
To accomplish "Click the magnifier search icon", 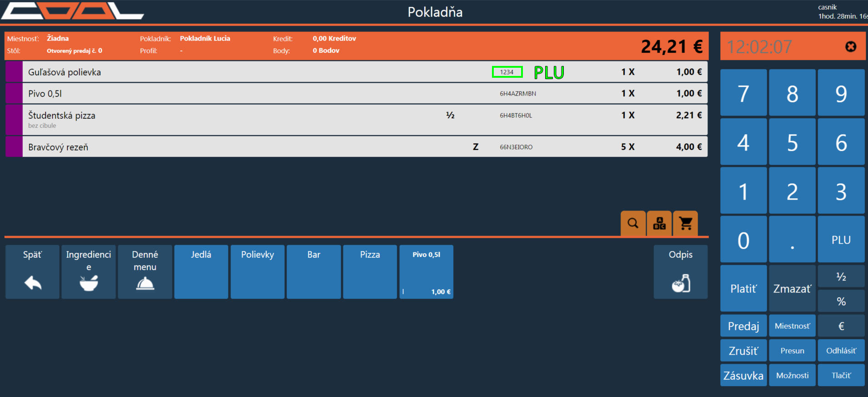I will coord(633,223).
